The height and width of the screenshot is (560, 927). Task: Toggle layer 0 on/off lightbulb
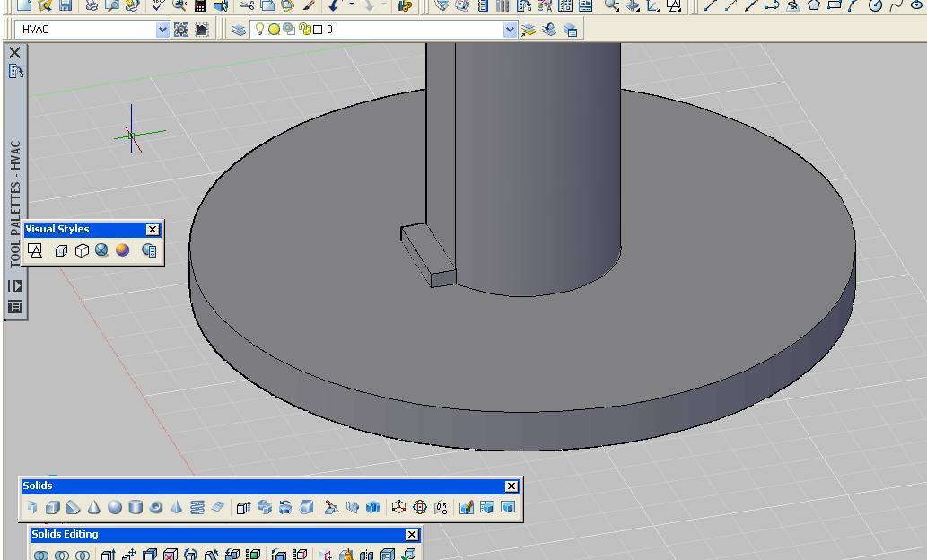point(260,30)
